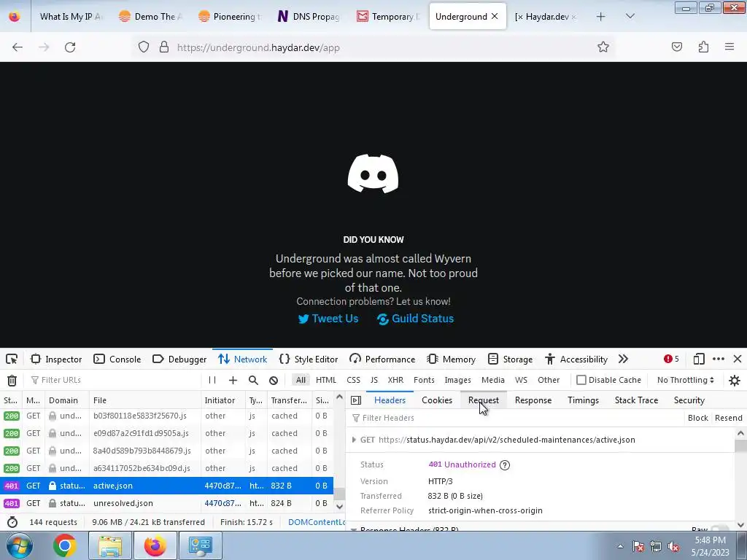Image resolution: width=747 pixels, height=560 pixels.
Task: Select the unresolved.json request row
Action: (166, 503)
